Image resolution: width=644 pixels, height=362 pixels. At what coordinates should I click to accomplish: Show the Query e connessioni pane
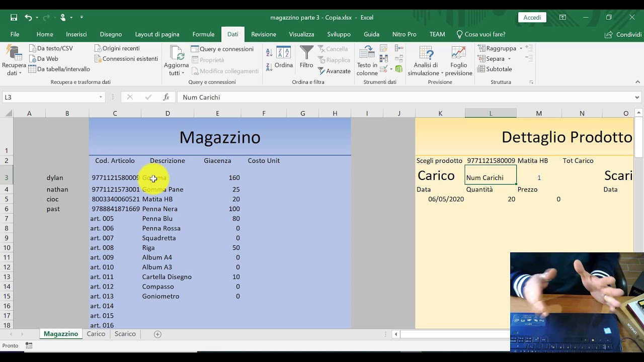(222, 49)
